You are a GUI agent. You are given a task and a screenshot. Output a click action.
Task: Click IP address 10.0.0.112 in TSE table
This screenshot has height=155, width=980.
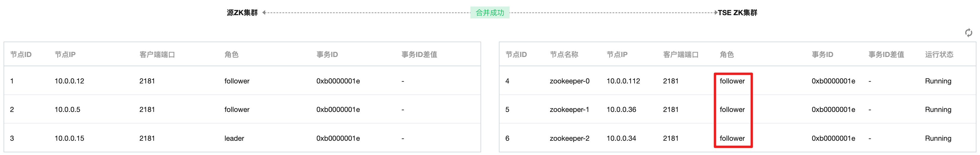click(623, 81)
